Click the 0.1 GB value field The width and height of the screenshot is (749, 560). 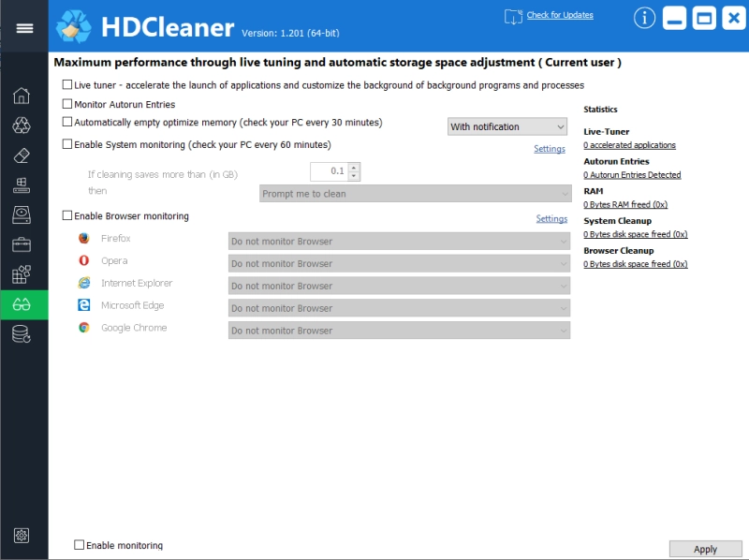coord(330,171)
